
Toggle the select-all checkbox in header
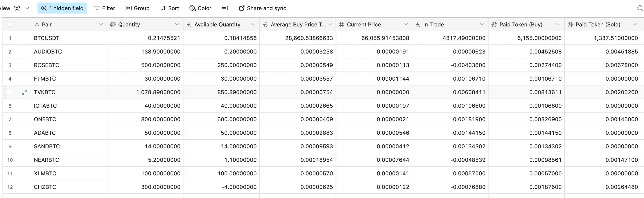10,25
